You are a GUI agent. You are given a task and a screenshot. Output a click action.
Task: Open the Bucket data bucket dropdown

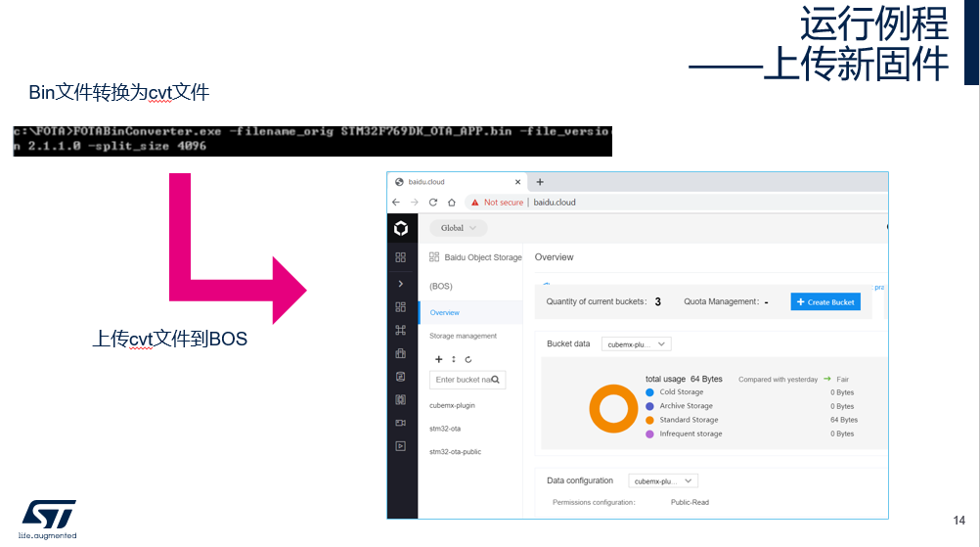pyautogui.click(x=637, y=343)
